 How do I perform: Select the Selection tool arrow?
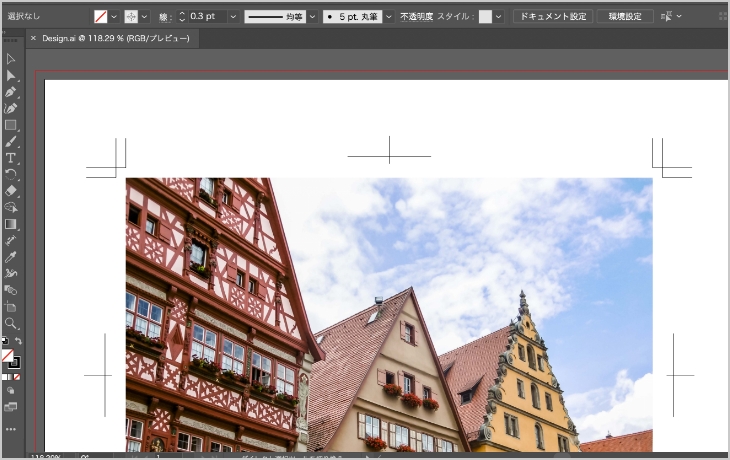11,59
